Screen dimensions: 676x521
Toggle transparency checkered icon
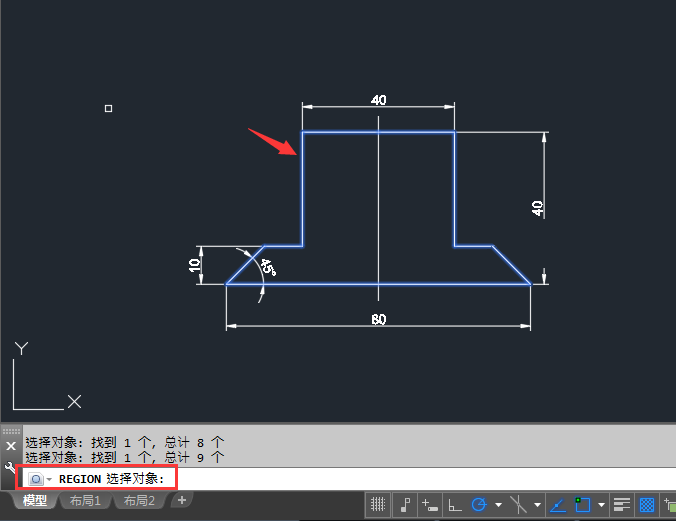pyautogui.click(x=647, y=504)
